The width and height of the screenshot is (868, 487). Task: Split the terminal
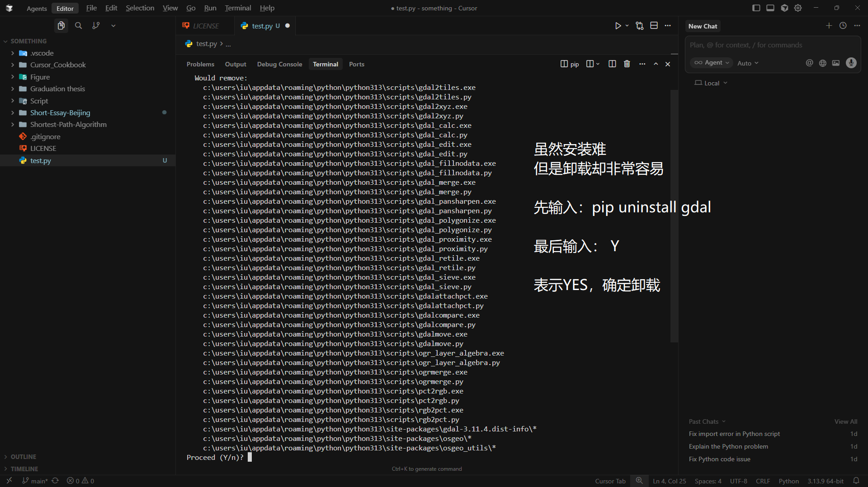[x=612, y=64]
